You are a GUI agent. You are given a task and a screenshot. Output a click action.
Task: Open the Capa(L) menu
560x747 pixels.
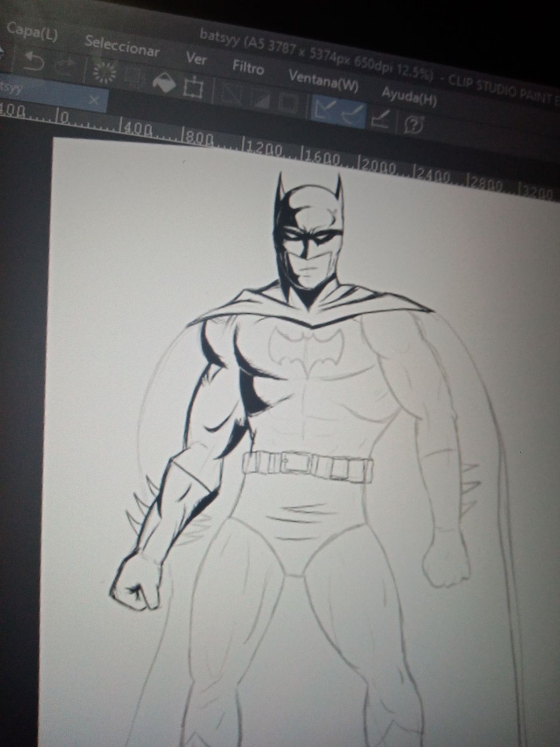coord(32,32)
